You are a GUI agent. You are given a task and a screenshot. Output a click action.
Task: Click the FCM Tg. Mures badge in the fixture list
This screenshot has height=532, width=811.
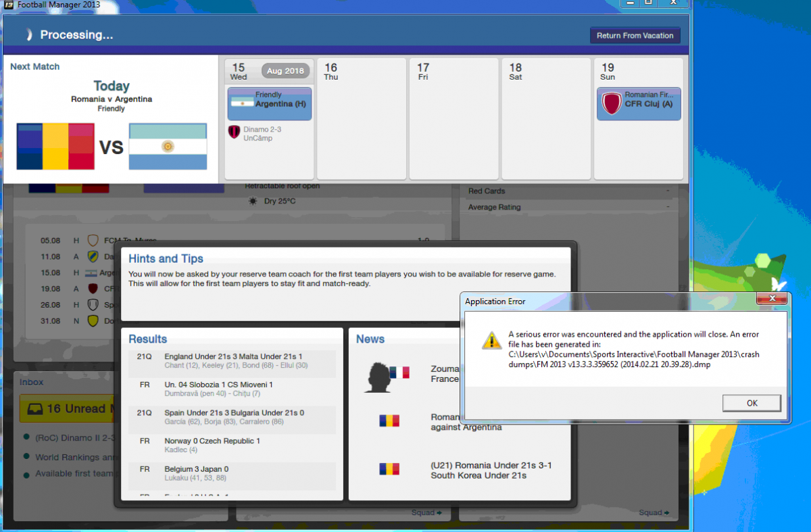93,241
